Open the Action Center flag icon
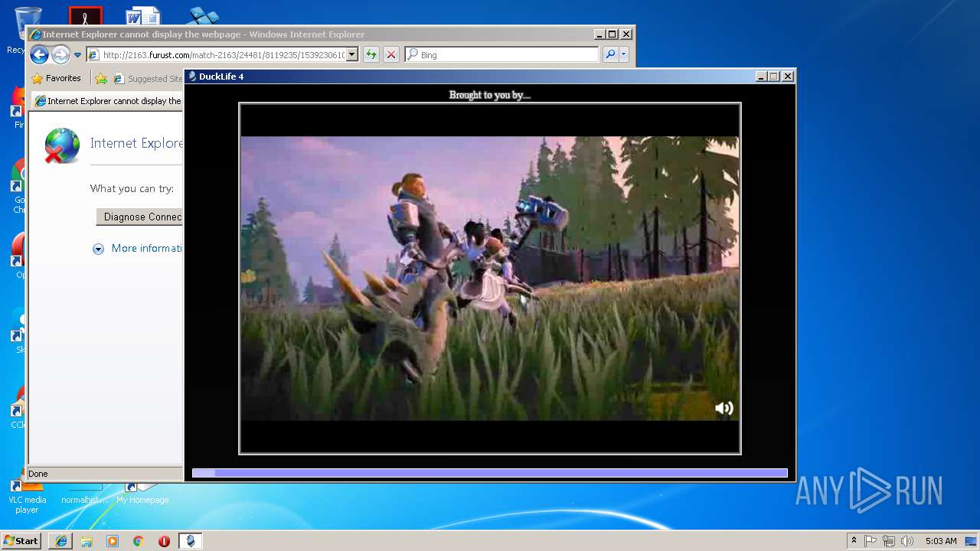The image size is (980, 551). point(871,541)
